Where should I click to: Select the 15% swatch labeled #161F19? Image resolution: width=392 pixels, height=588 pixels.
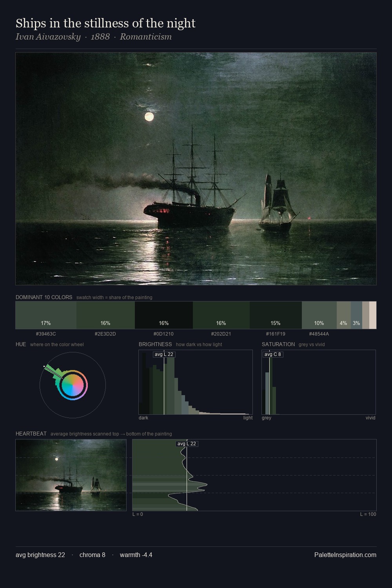(x=276, y=315)
